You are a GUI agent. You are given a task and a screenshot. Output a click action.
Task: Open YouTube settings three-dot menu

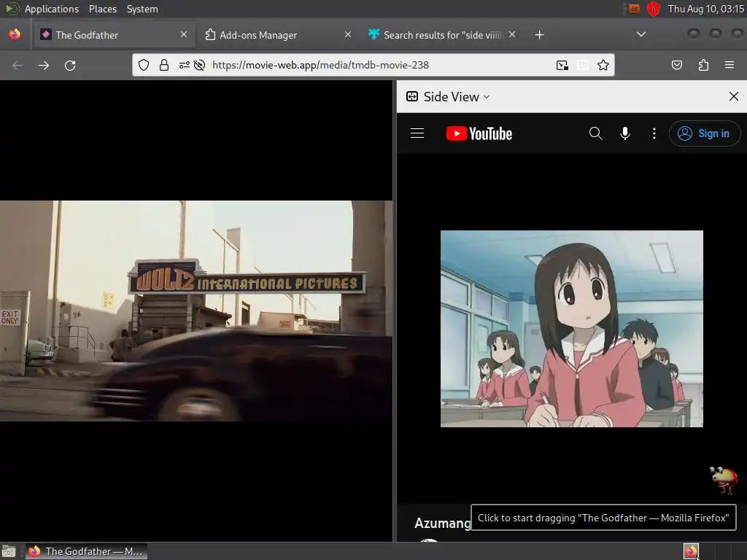click(654, 133)
